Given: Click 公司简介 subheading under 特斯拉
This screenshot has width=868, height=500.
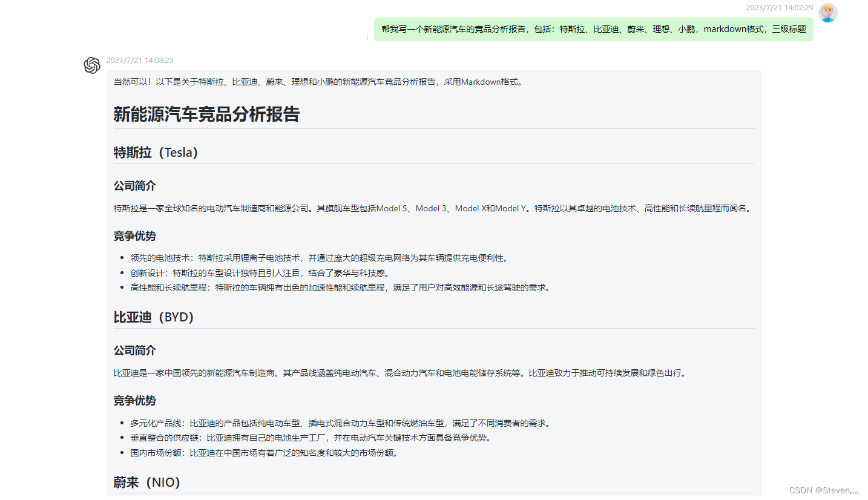Looking at the screenshot, I should coord(135,186).
